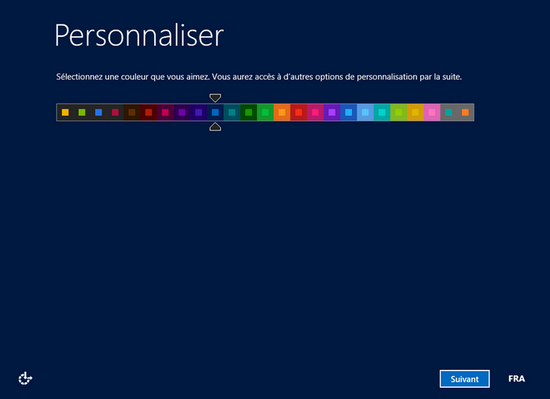Pick the light gray swatch with orange square
550x399 pixels.
(x=465, y=112)
